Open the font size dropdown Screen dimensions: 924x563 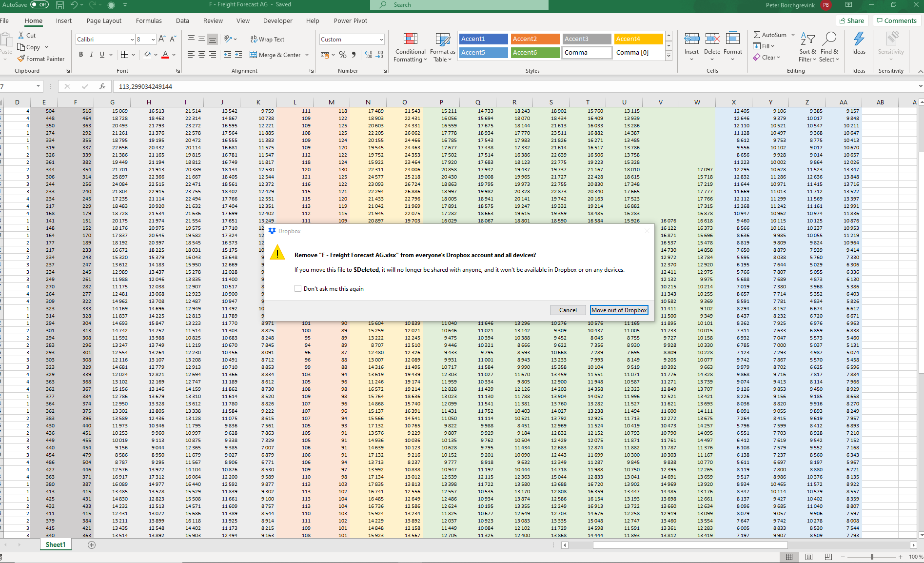153,40
